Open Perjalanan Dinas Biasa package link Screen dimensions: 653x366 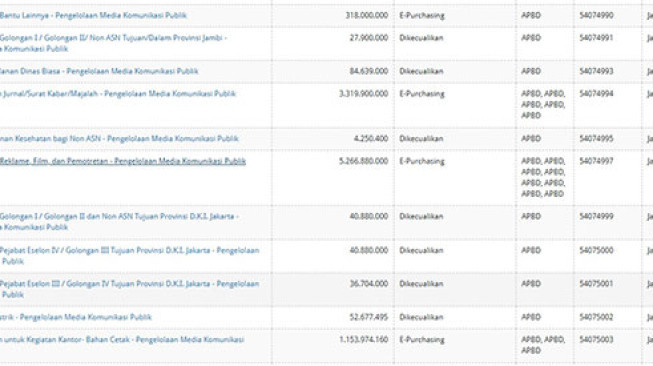tap(99, 71)
